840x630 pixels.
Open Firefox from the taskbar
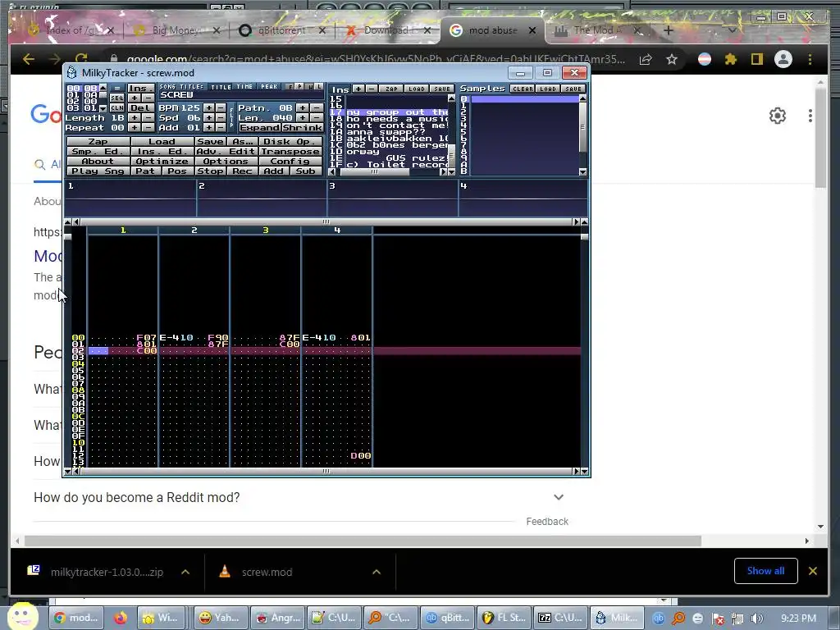tap(121, 618)
